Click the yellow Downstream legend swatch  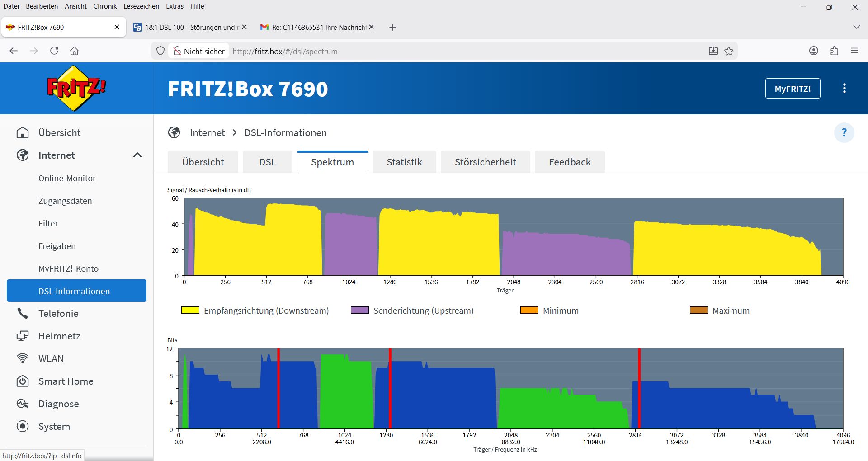(x=190, y=310)
